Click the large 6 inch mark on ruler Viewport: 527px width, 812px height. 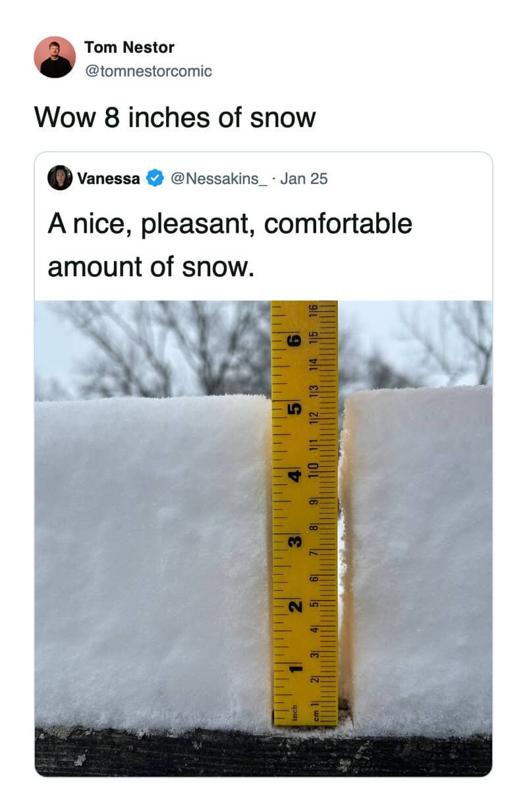point(295,340)
